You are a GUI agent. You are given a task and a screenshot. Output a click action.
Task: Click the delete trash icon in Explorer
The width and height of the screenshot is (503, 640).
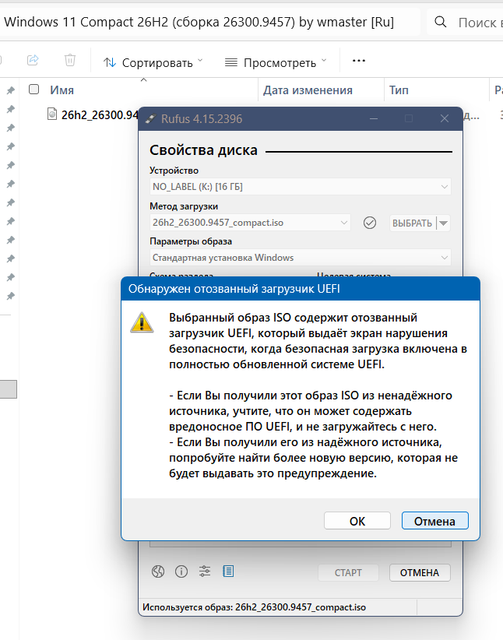(70, 60)
